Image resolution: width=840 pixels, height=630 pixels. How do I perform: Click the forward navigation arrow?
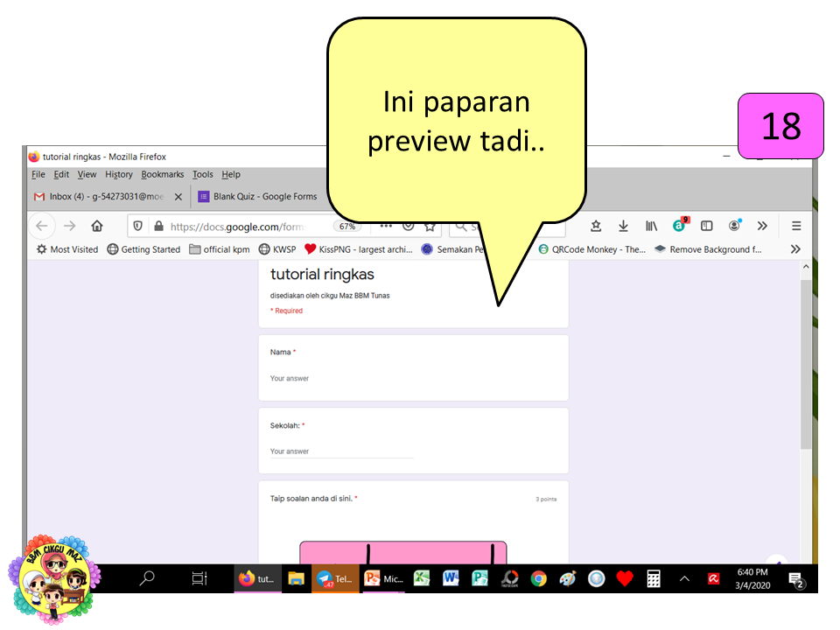tap(70, 226)
